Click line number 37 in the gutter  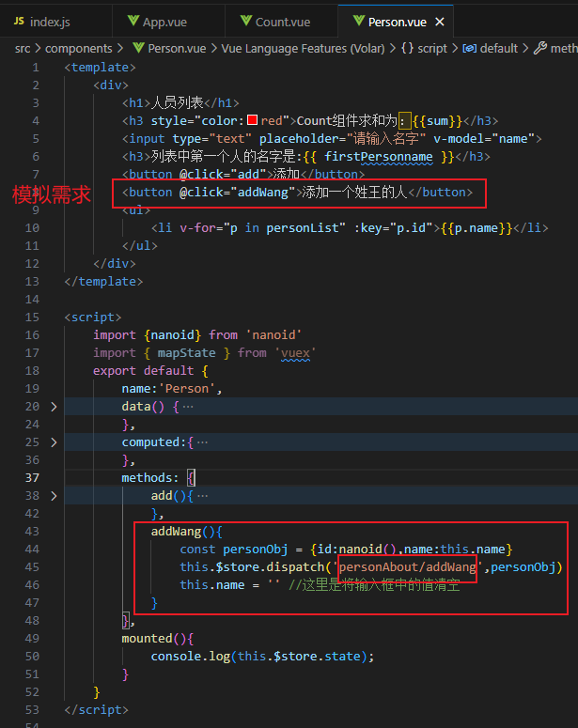(x=32, y=478)
